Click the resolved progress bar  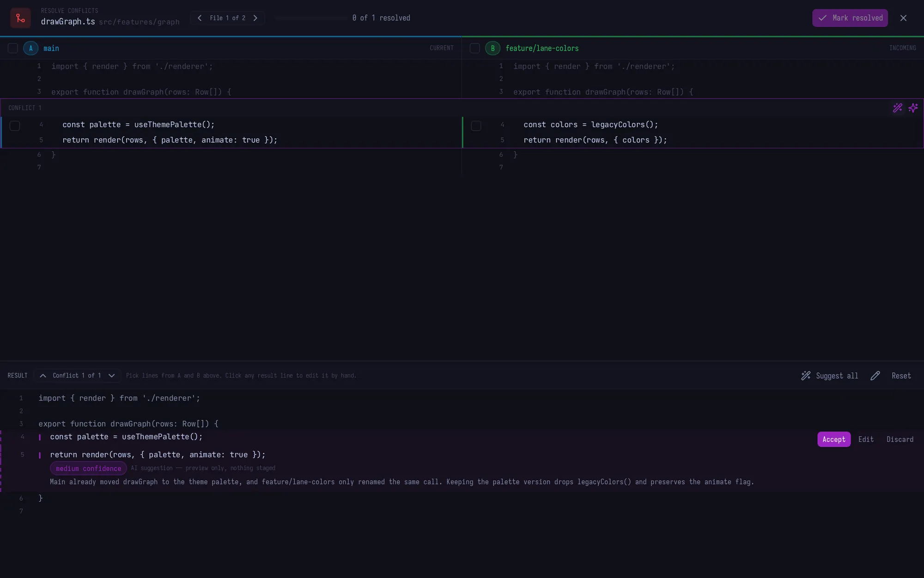click(x=310, y=18)
